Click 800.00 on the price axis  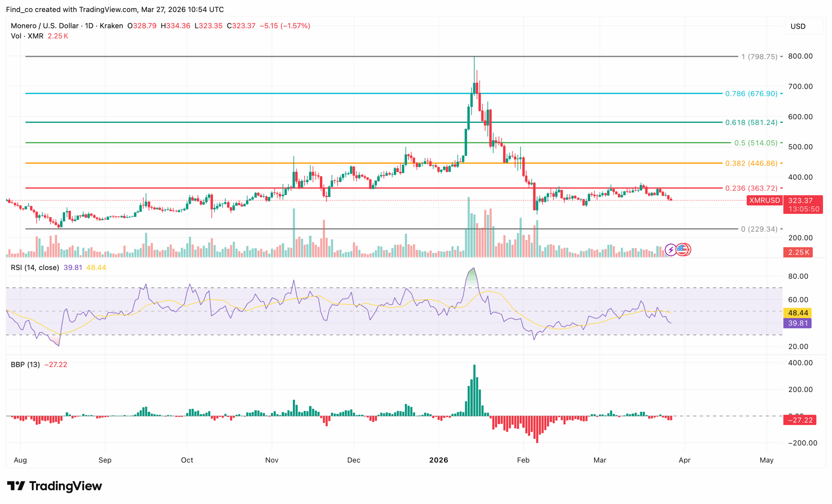(x=800, y=56)
